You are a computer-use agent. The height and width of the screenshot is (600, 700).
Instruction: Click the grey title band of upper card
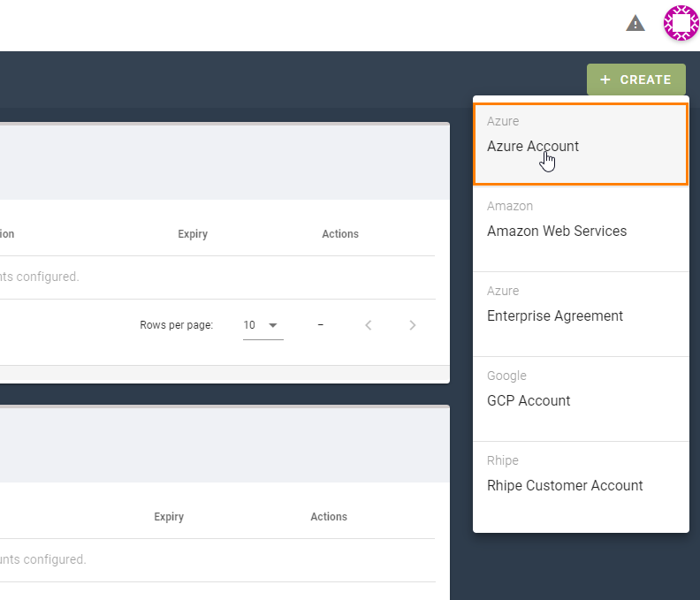(x=221, y=163)
